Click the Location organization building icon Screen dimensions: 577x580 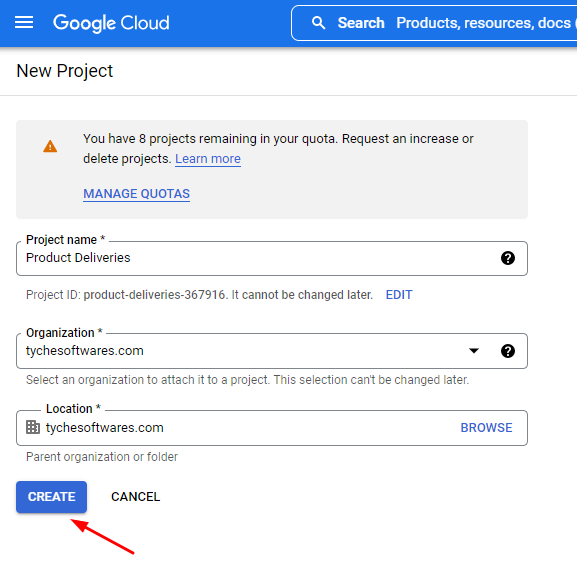coord(33,427)
